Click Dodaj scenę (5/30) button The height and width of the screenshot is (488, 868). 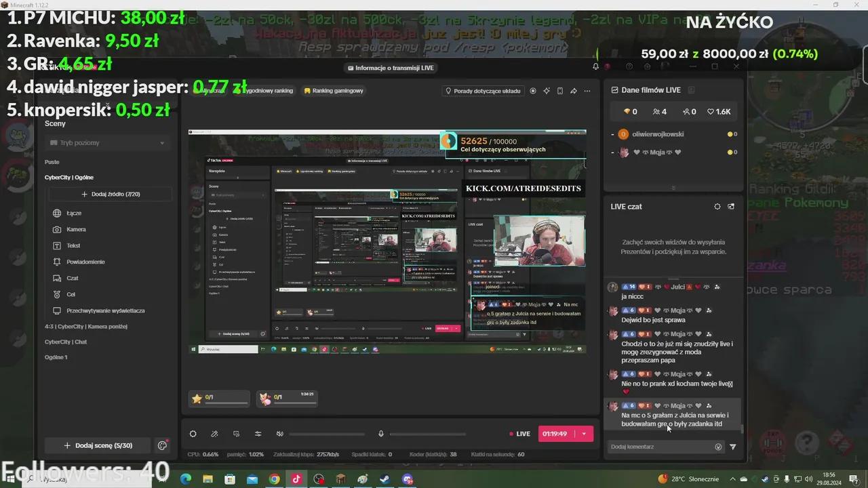tap(98, 445)
